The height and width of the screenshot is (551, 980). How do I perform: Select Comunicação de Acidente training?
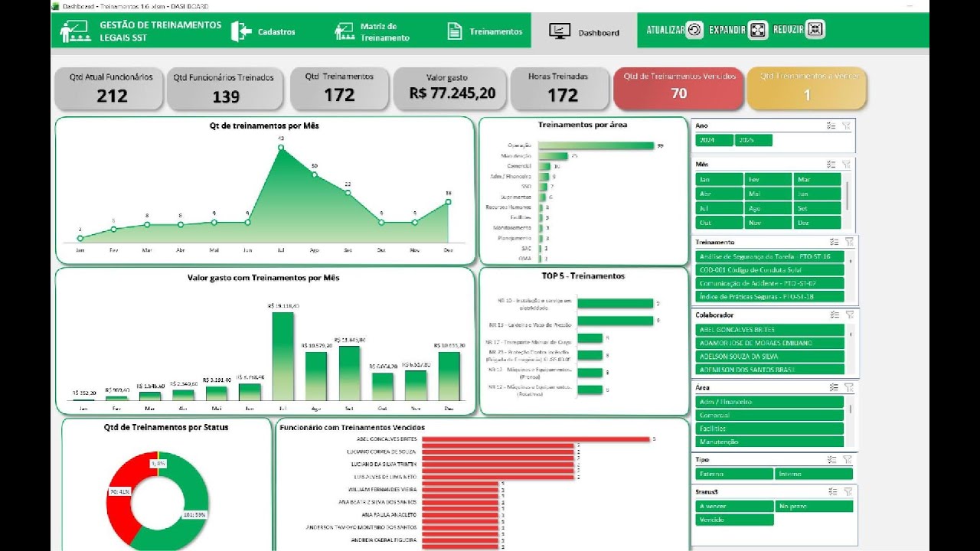769,283
